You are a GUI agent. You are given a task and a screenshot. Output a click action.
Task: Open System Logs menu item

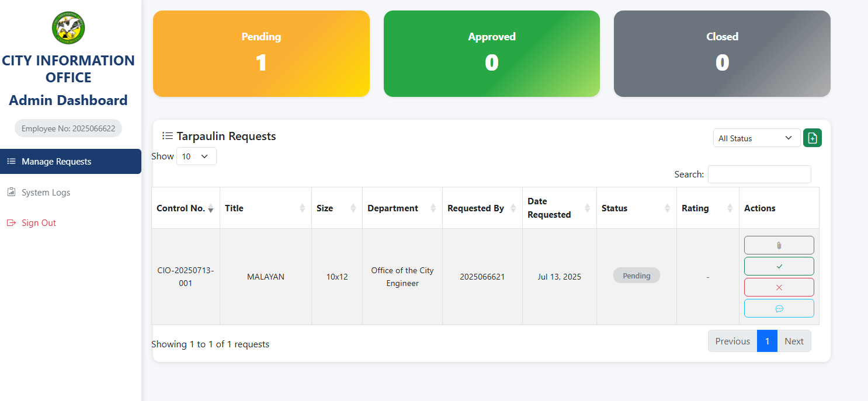coord(71,192)
